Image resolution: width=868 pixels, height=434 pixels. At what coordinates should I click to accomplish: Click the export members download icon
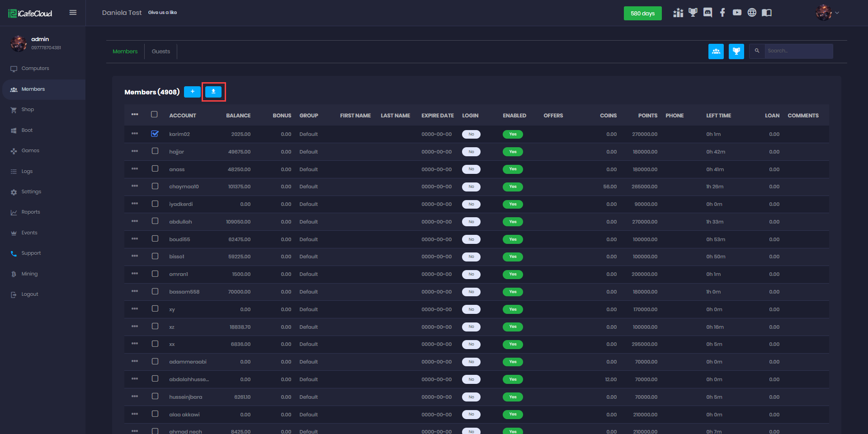pos(213,92)
